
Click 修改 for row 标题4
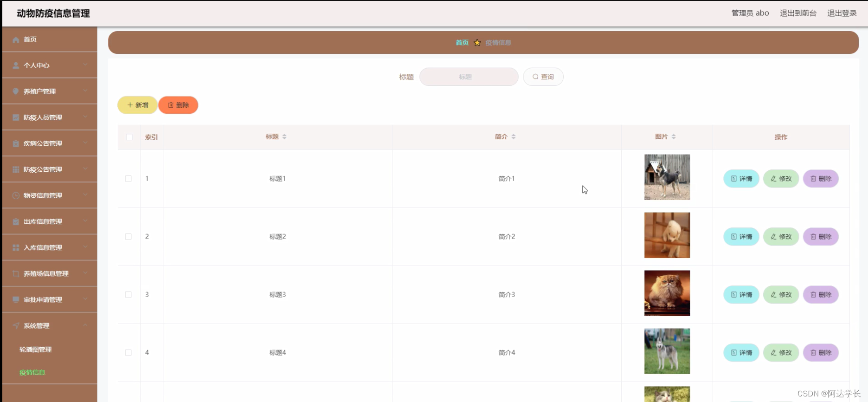(x=781, y=353)
